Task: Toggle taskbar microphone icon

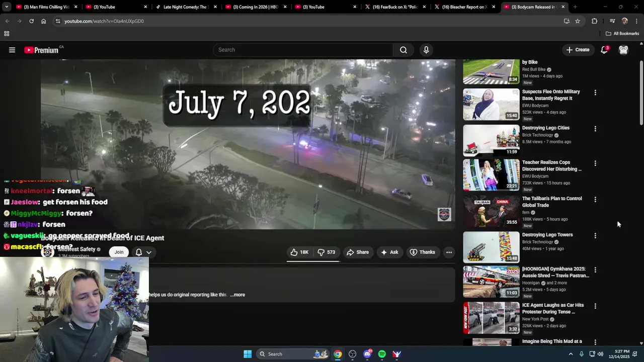Action: point(582,354)
